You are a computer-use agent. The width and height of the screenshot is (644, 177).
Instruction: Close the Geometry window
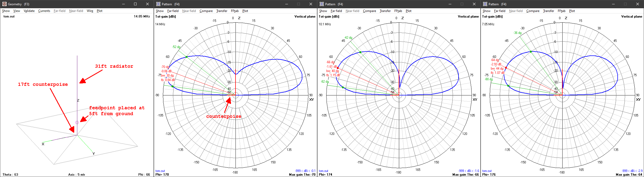pos(147,4)
